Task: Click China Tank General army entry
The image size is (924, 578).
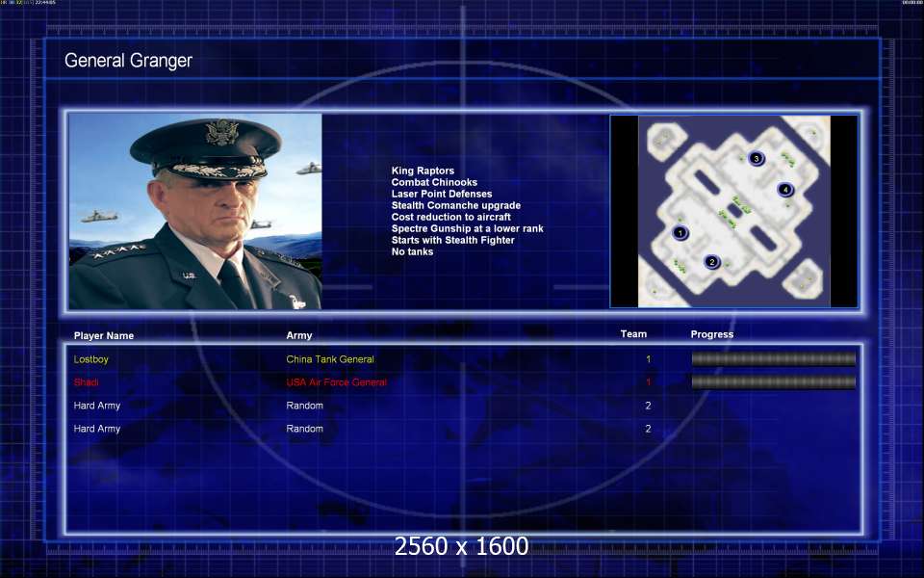Action: (x=330, y=359)
